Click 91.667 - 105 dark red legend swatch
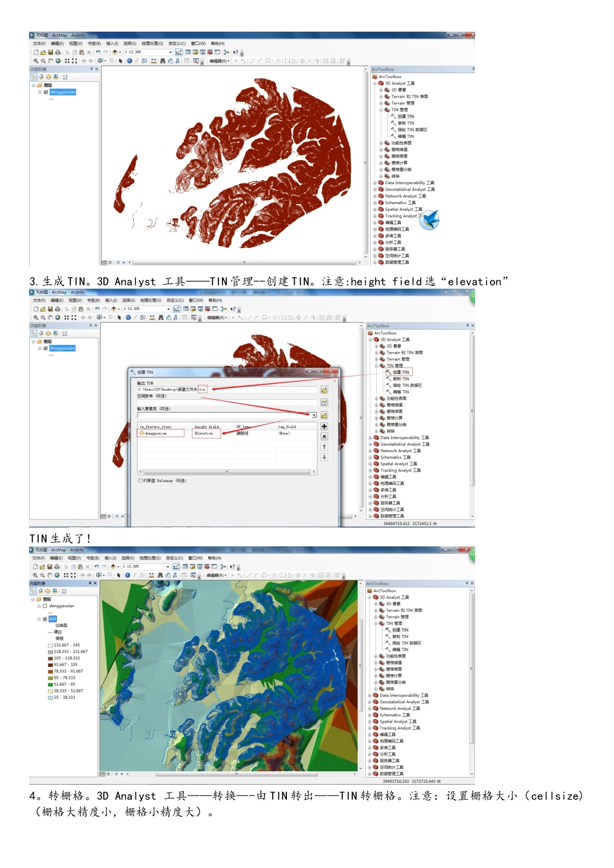The image size is (614, 868). point(50,665)
